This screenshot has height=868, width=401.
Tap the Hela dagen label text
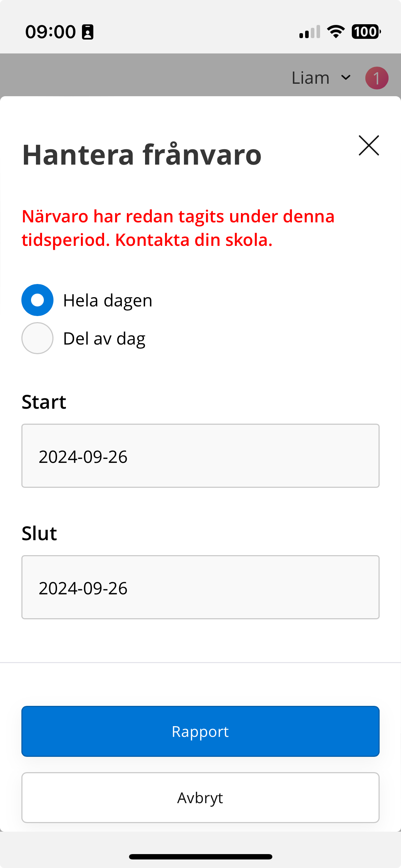pos(108,300)
